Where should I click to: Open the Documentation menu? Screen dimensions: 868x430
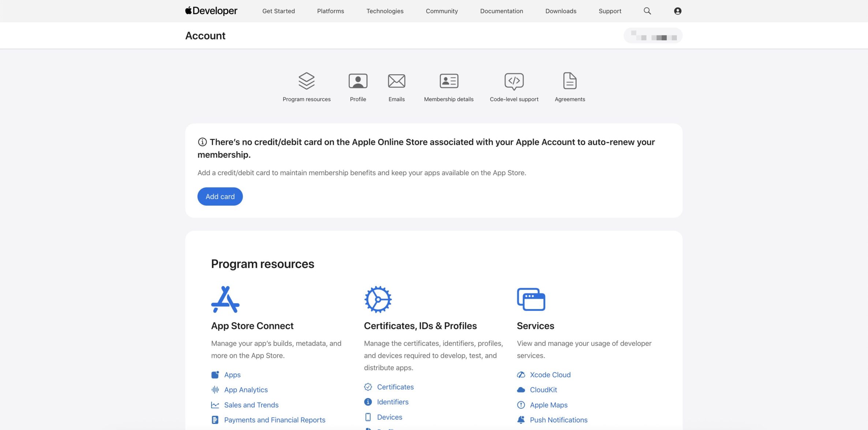(x=502, y=11)
